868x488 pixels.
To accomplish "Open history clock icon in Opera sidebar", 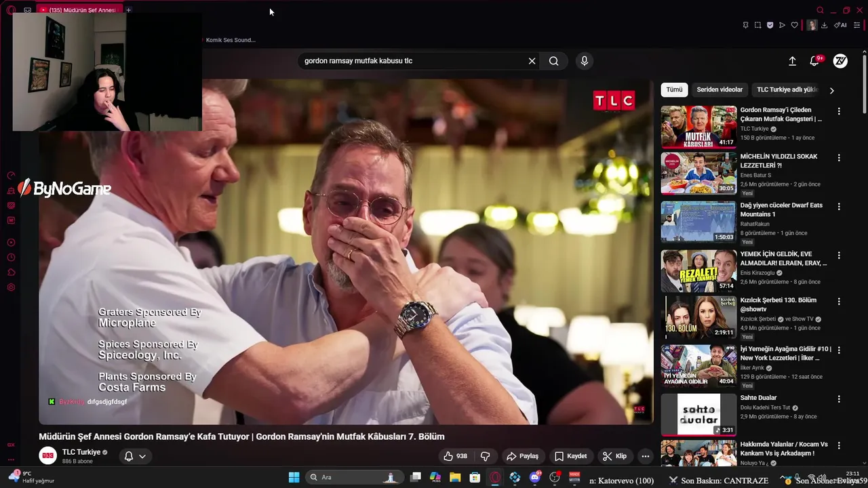I will 11,258.
